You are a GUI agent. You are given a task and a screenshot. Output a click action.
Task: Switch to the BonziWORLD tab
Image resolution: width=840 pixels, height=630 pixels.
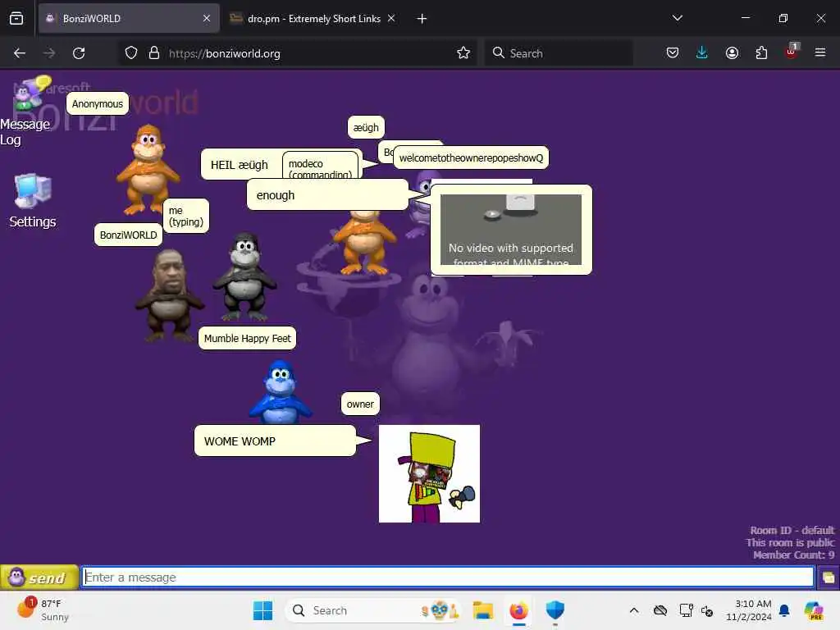[x=129, y=18]
